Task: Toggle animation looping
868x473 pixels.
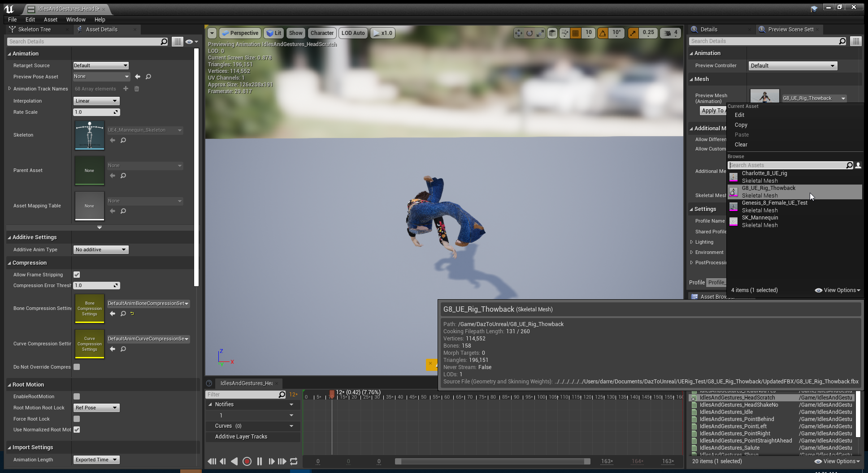Action: pyautogui.click(x=294, y=461)
